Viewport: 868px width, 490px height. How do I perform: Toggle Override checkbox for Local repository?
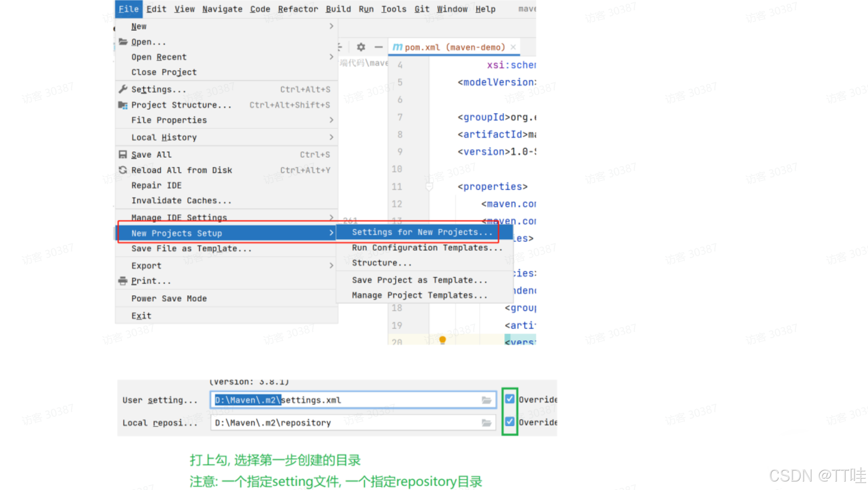(510, 422)
